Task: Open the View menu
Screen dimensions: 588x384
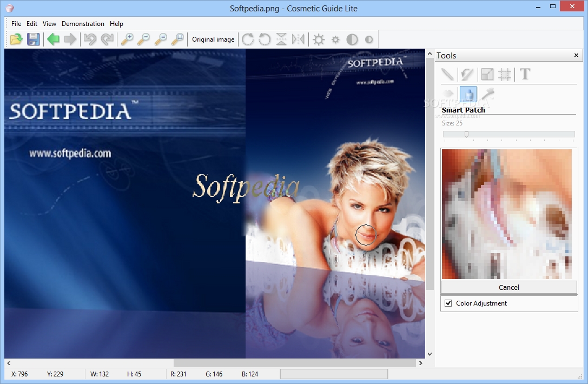Action: (x=50, y=24)
